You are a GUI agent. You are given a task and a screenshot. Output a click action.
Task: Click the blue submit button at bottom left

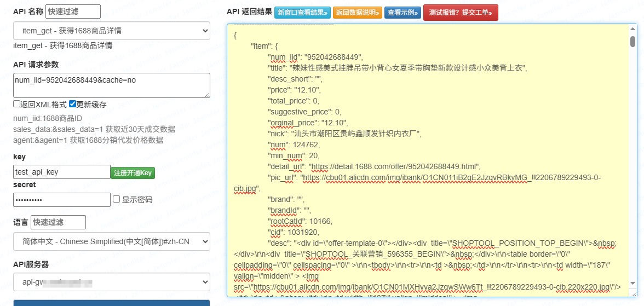(x=112, y=303)
